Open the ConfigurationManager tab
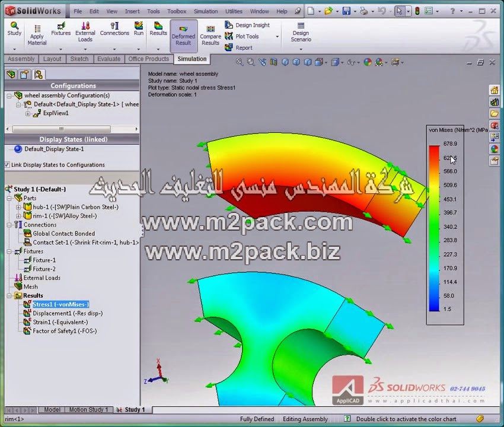The width and height of the screenshot is (504, 427). click(x=39, y=75)
